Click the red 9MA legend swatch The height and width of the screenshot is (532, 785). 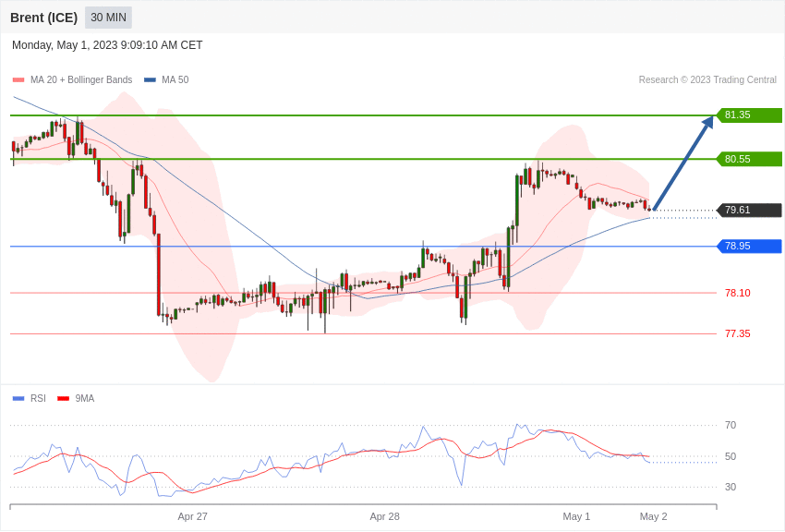[64, 399]
